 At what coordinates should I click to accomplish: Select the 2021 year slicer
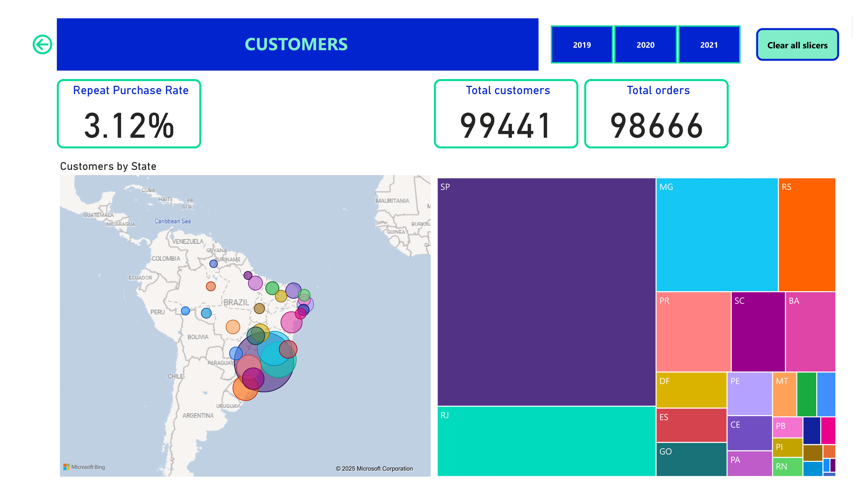(x=709, y=45)
